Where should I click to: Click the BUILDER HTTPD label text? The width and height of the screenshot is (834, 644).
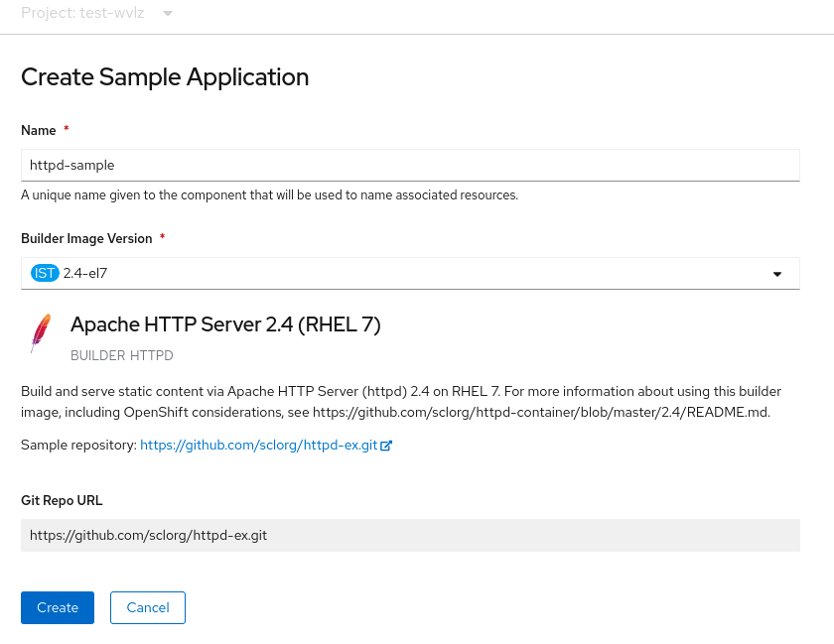coord(121,355)
